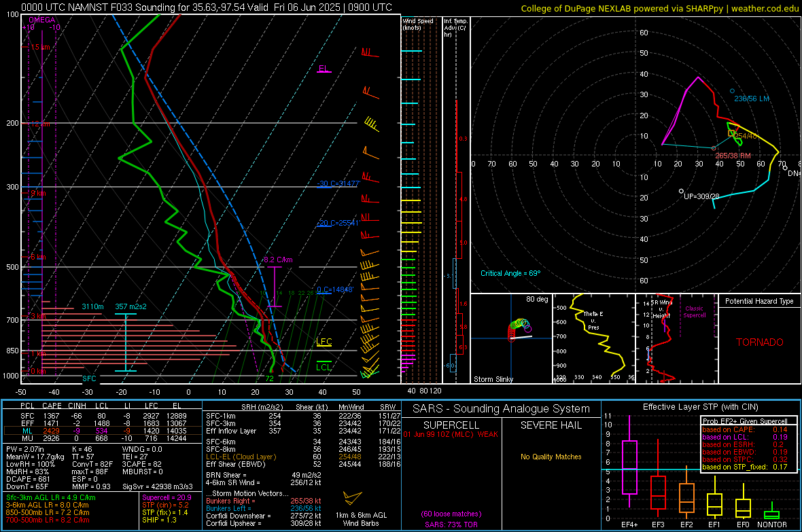
Task: Click the Bunkers Right storm motion line
Action: [264, 501]
